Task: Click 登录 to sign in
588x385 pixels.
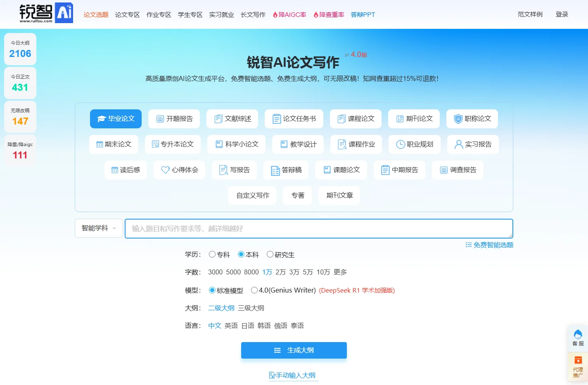Action: point(562,14)
